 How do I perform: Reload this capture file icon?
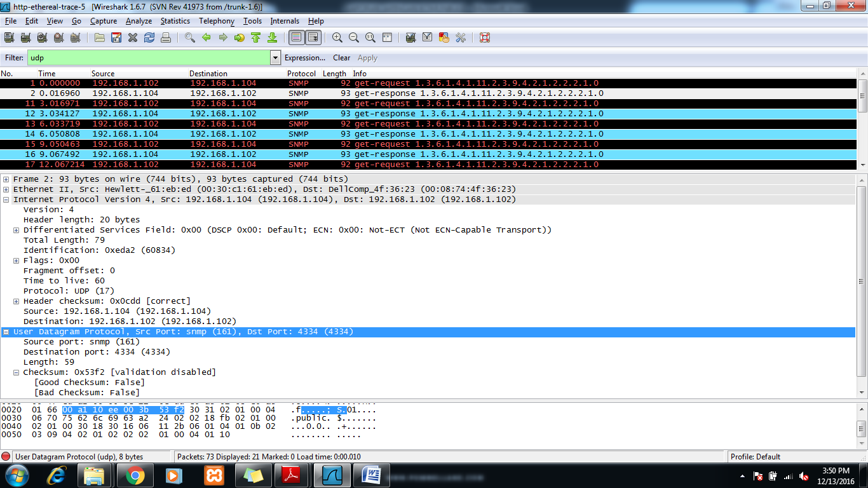149,37
